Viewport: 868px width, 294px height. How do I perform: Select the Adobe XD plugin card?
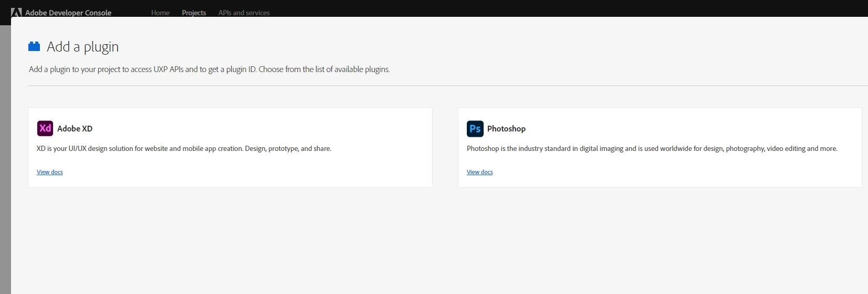[230, 147]
